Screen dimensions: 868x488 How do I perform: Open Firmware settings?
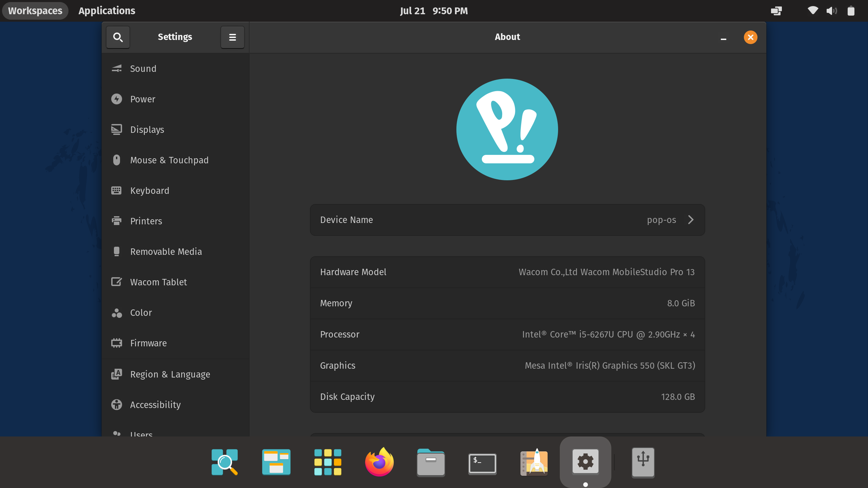click(x=148, y=343)
